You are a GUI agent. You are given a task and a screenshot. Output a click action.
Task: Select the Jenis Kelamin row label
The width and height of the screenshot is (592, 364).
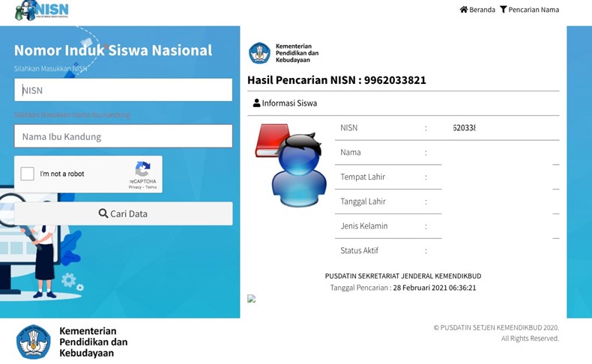[364, 226]
